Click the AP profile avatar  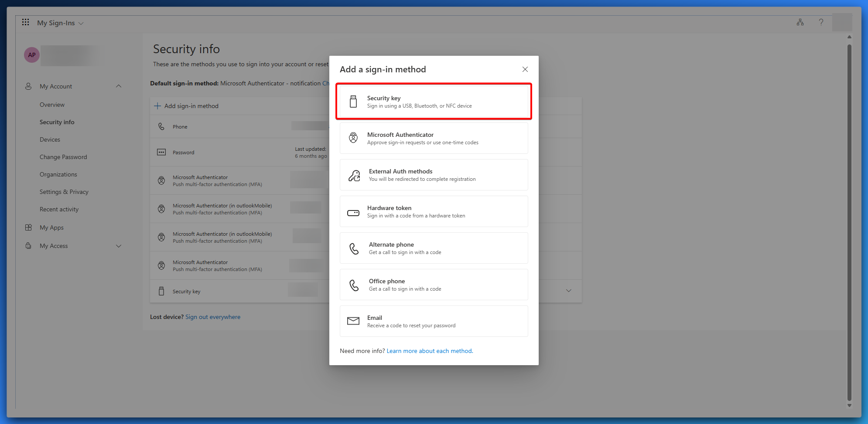[x=32, y=55]
